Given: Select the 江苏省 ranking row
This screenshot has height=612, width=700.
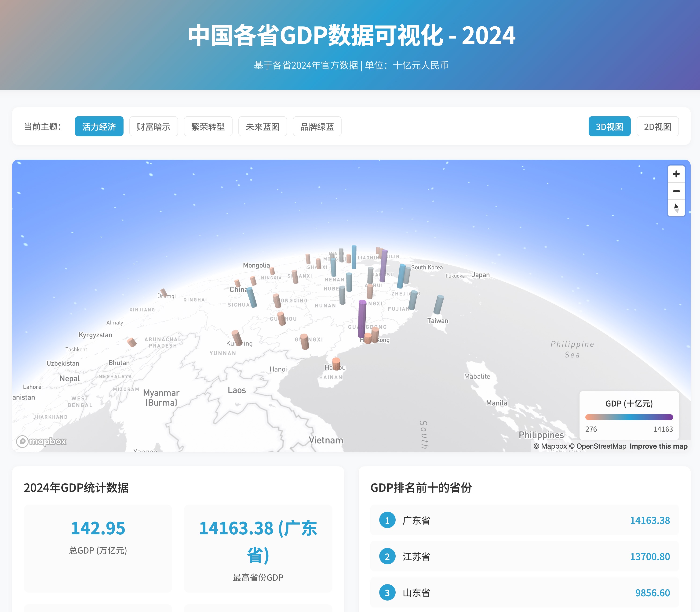Looking at the screenshot, I should pos(525,556).
